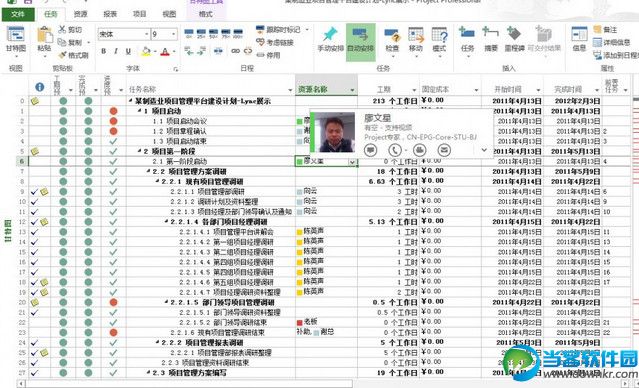Click the contact photo of 廖文星
The height and width of the screenshot is (388, 639).
click(x=336, y=132)
